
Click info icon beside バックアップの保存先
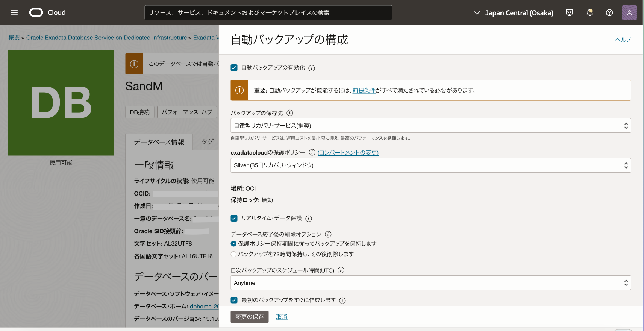289,113
